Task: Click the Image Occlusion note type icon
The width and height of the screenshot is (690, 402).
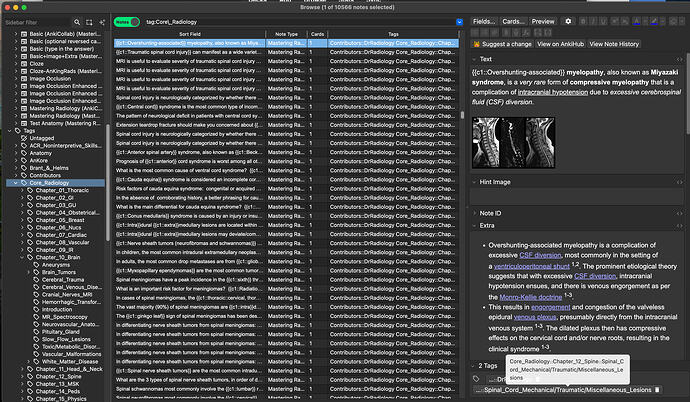Action: [x=24, y=78]
